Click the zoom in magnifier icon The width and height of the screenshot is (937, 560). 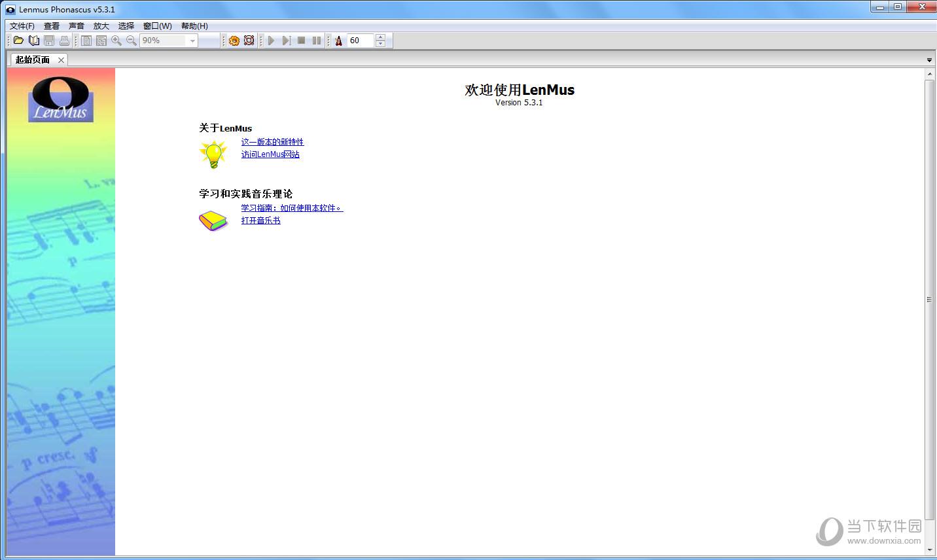point(116,41)
